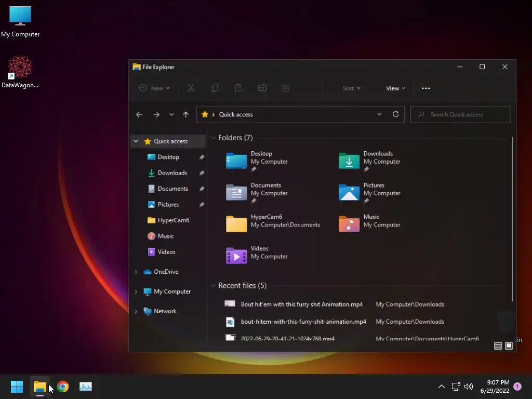
Task: Select Desktop in navigation pane
Action: tap(168, 157)
